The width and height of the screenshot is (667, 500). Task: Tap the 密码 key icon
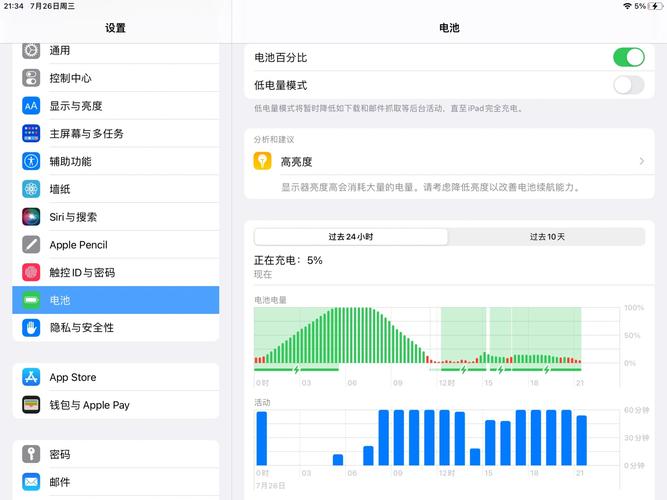pyautogui.click(x=31, y=454)
